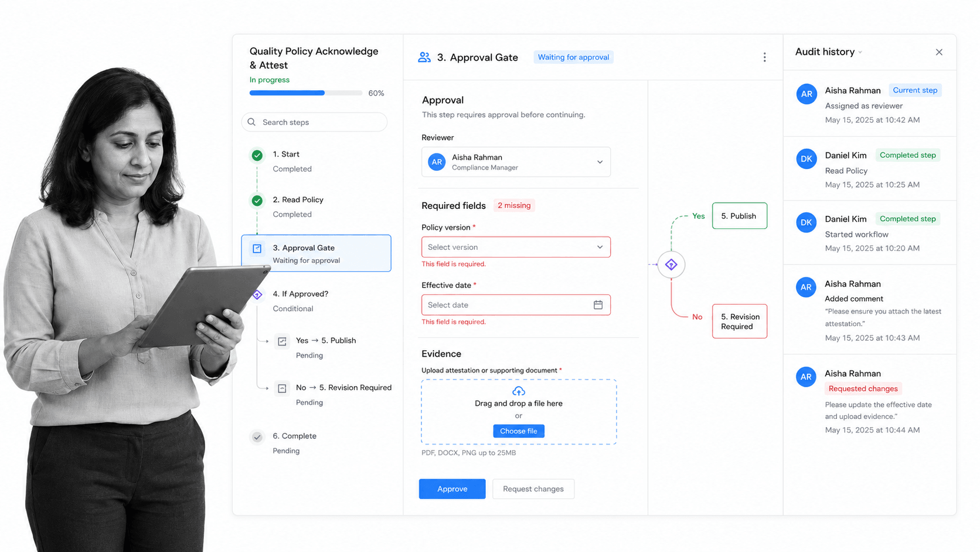Click the calendar icon in Effective date field
Screen dimensions: 980x552
coord(598,305)
